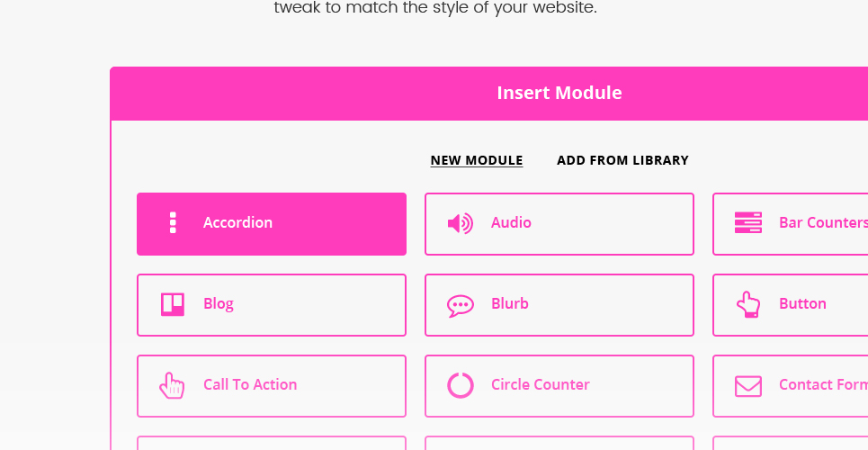Insert the Bar Counters module
The width and height of the screenshot is (868, 450).
[x=790, y=224]
